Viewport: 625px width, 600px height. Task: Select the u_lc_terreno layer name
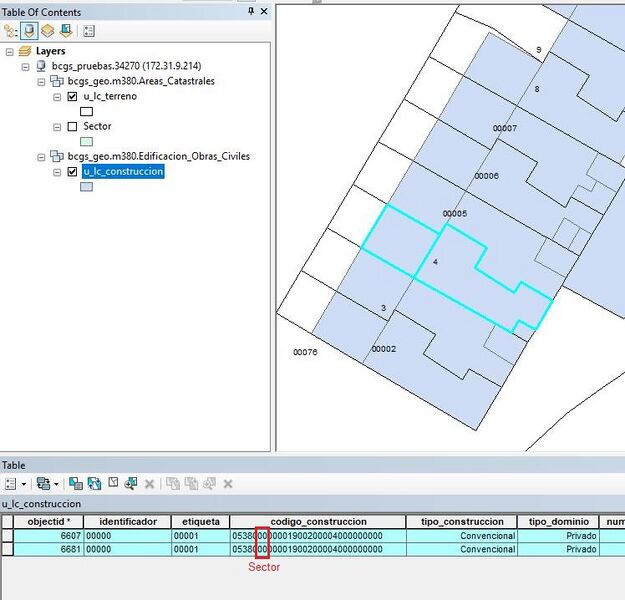[x=110, y=96]
